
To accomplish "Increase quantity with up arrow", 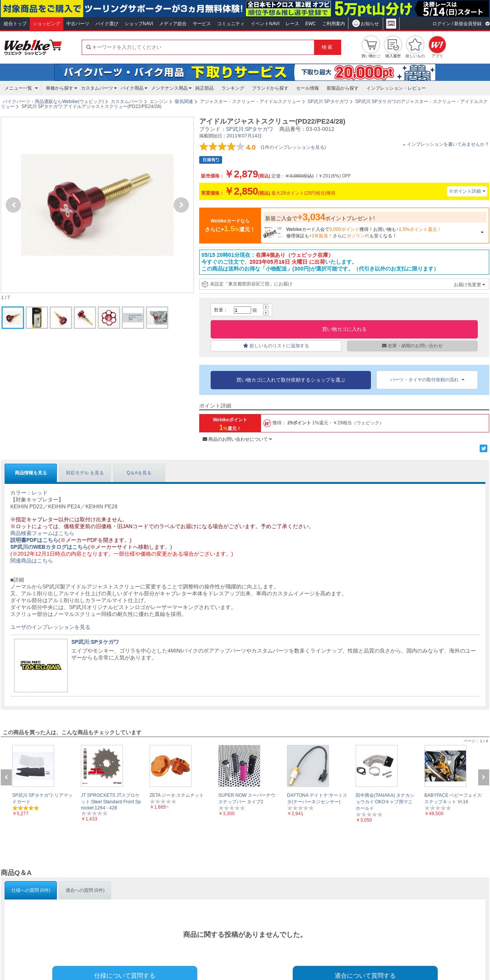I will click(266, 307).
